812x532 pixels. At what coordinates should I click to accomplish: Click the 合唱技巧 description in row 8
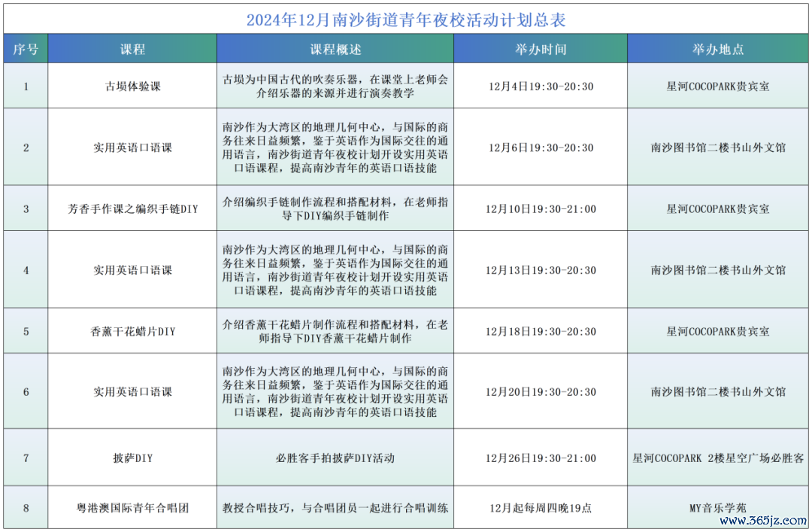(x=335, y=508)
